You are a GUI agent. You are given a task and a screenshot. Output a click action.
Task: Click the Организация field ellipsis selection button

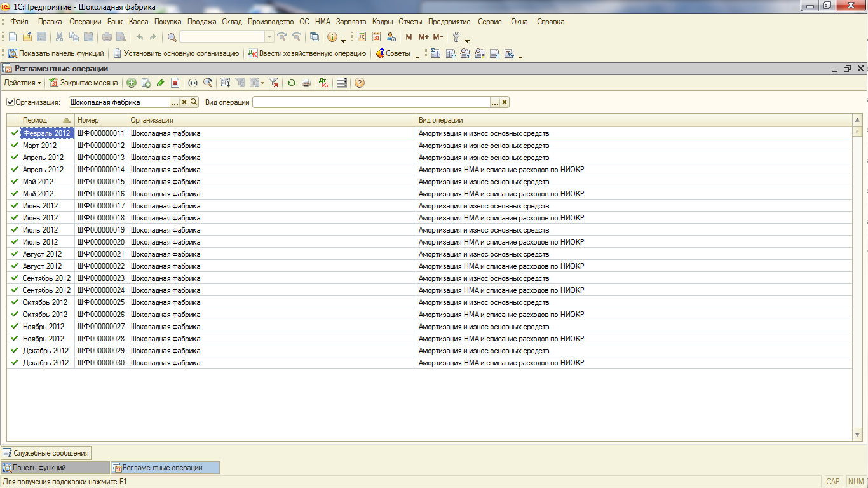tap(175, 102)
